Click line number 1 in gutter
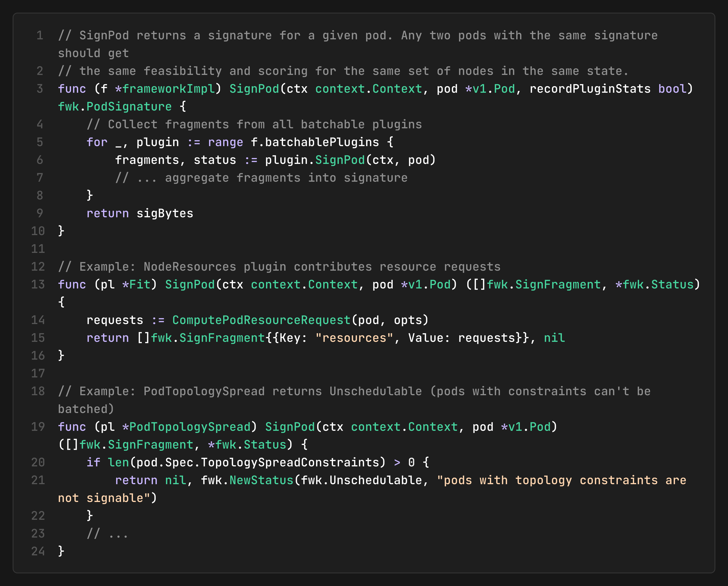This screenshot has width=728, height=586. click(x=40, y=35)
